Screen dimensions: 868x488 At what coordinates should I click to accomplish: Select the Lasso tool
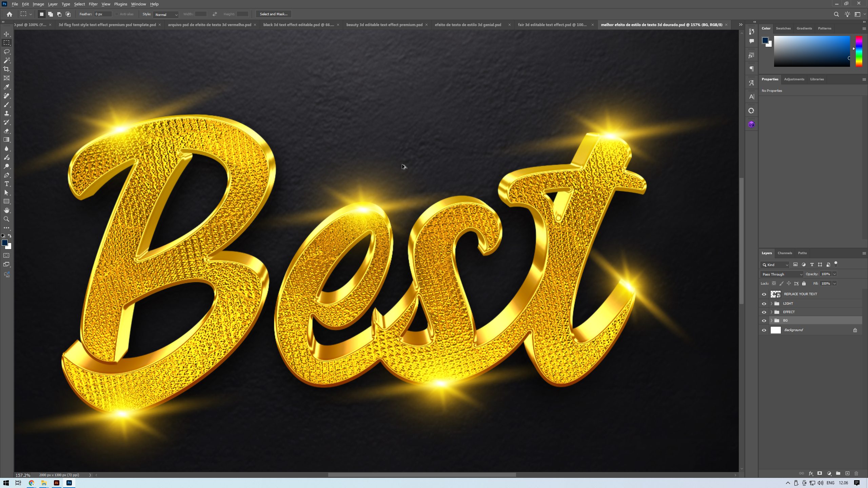pos(6,52)
